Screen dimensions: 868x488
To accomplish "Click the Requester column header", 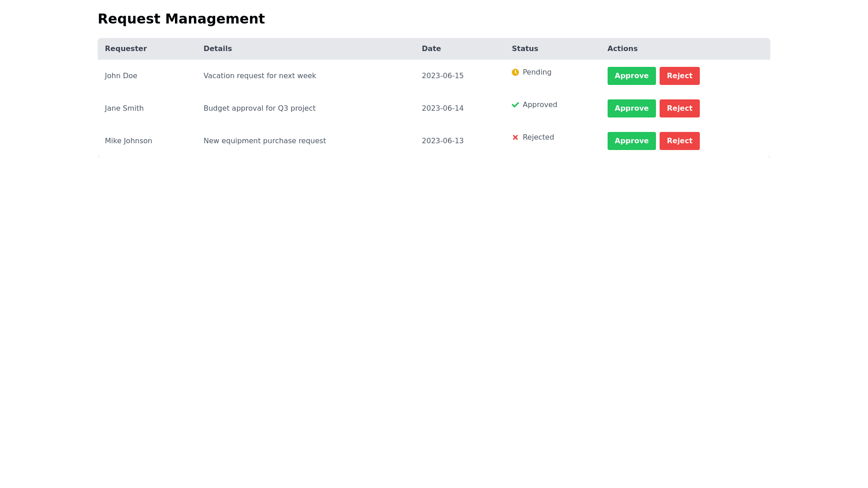I will (126, 49).
